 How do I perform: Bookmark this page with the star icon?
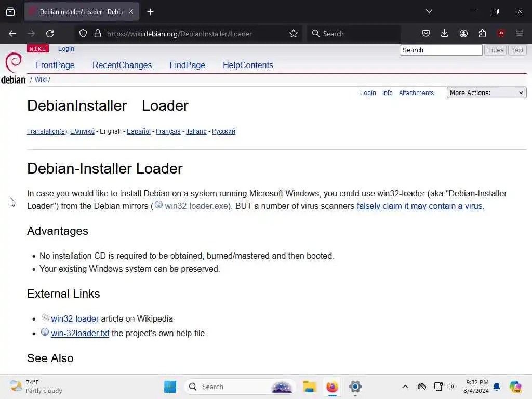point(294,34)
